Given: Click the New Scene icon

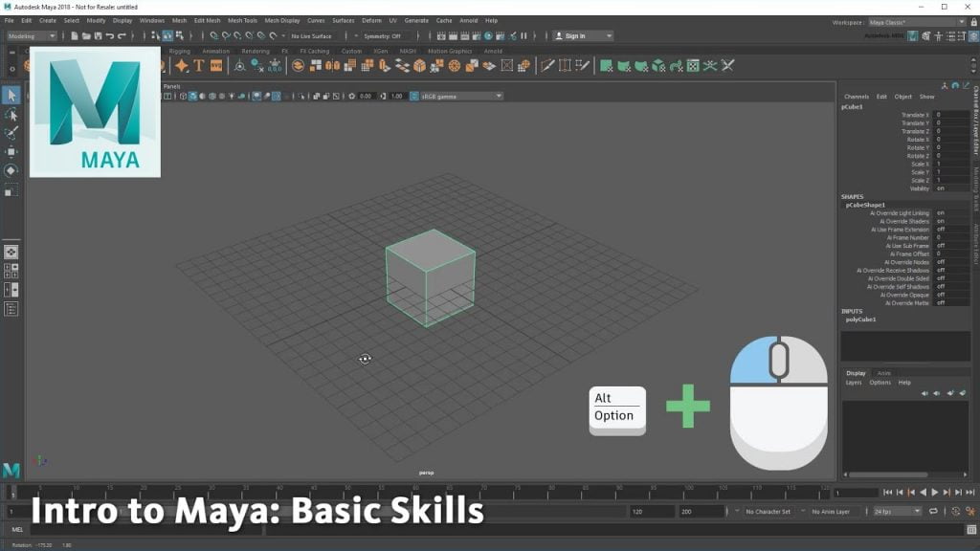Looking at the screenshot, I should (x=75, y=36).
